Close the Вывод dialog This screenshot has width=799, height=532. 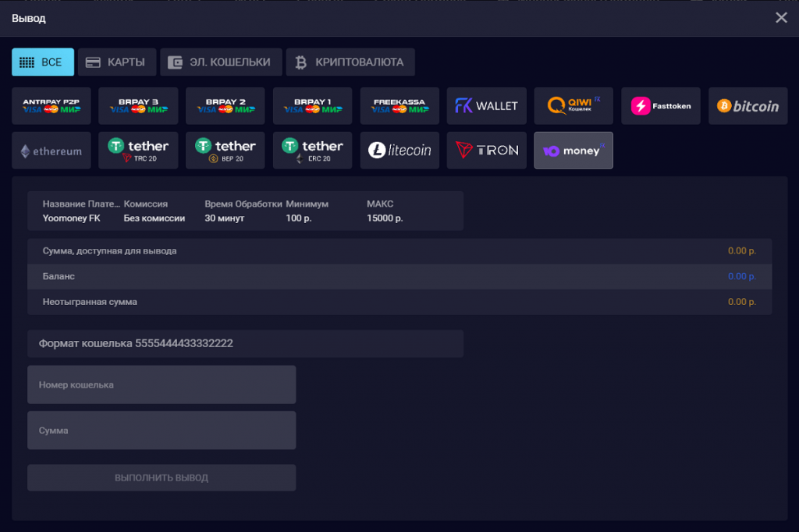point(781,18)
